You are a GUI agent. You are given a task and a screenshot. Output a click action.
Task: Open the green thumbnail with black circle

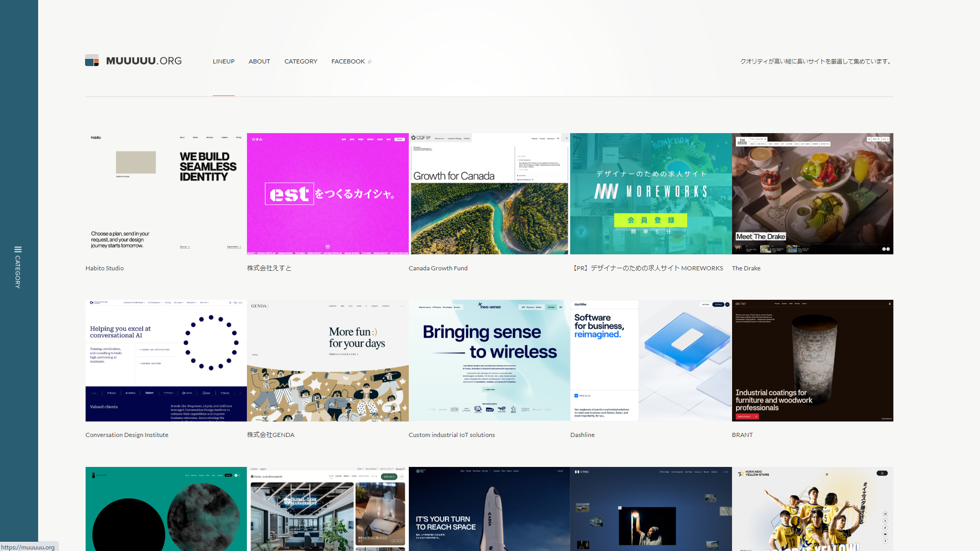point(166,509)
